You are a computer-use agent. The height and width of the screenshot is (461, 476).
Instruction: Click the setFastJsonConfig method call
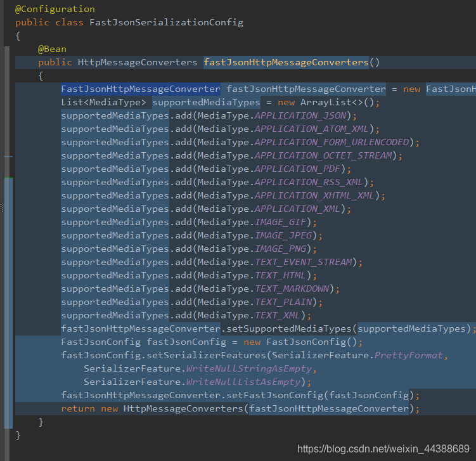coord(274,396)
